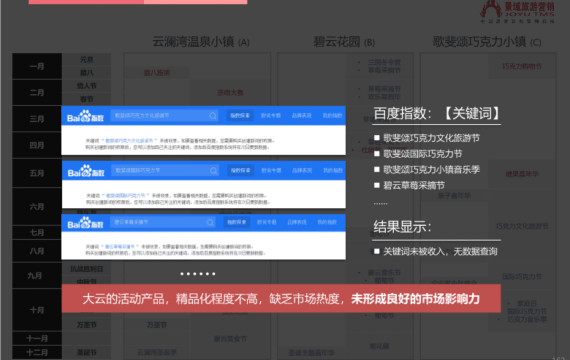Open 我的指数 tab in the 歌斐颂巧克力文化旅游节 panel
570x360 pixels.
[x=333, y=116]
